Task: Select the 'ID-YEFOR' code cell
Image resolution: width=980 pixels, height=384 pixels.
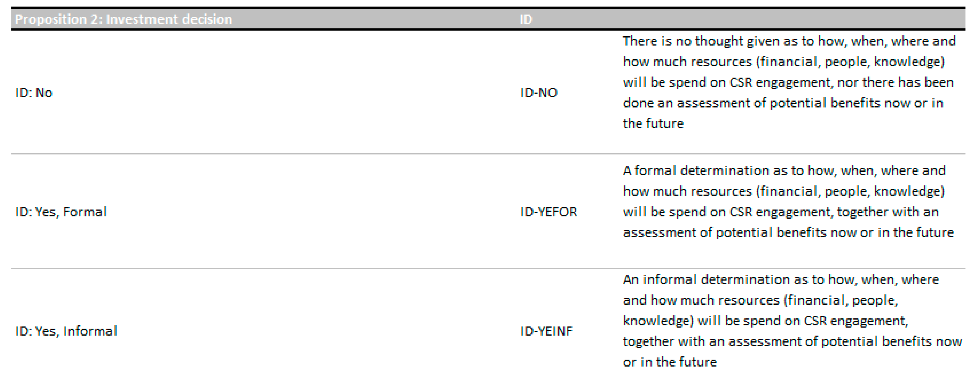Action: [x=548, y=212]
